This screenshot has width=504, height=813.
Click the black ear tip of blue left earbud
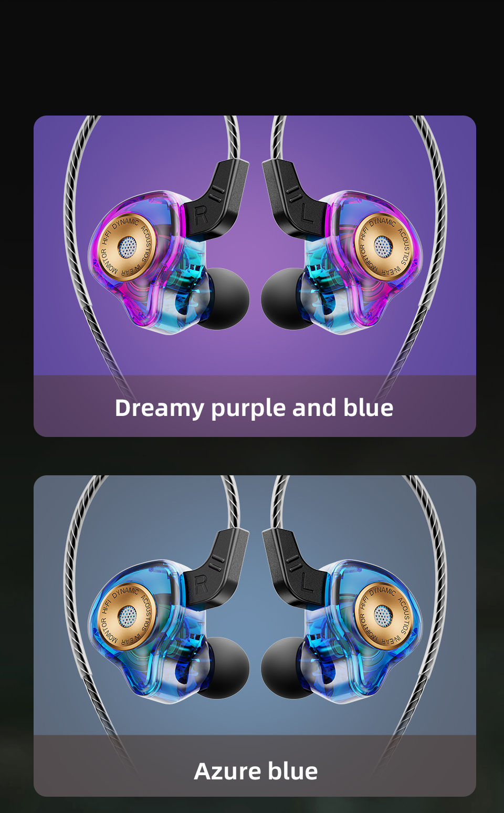click(x=283, y=668)
